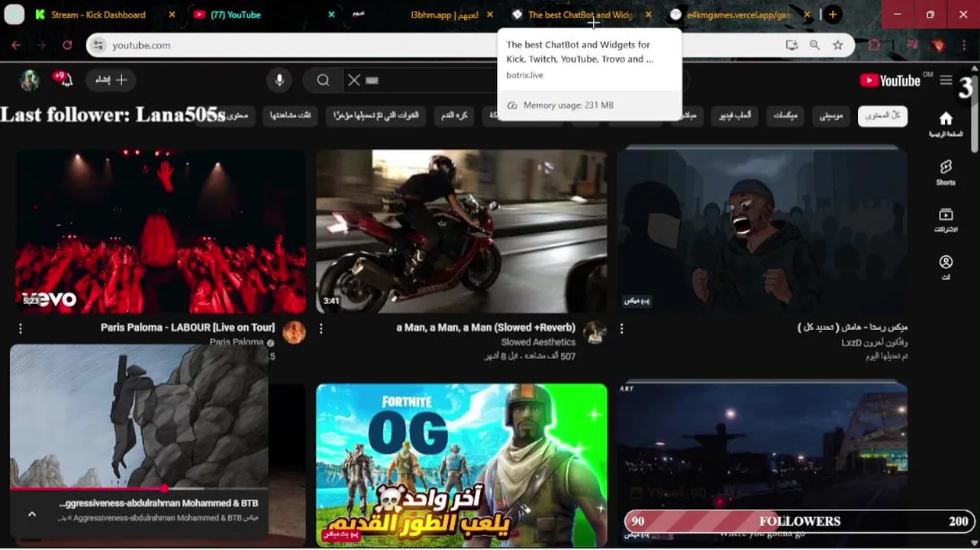Open a new browser tab
Viewport: 980px width, 550px height.
(833, 15)
